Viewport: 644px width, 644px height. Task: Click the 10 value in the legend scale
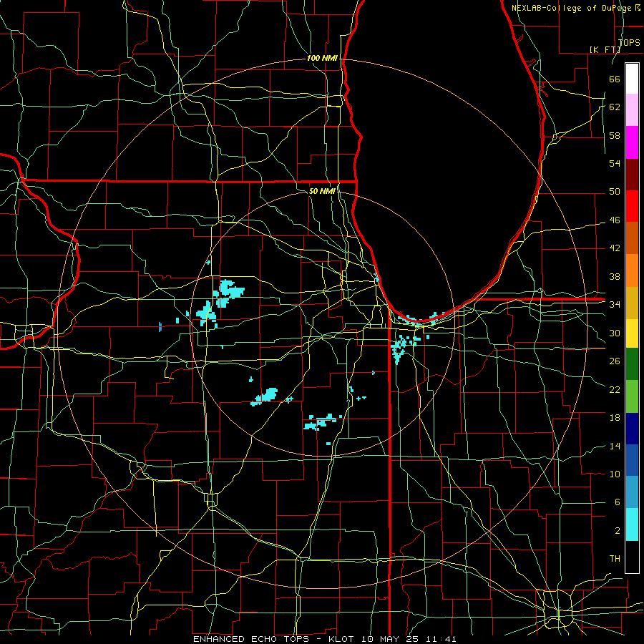615,474
